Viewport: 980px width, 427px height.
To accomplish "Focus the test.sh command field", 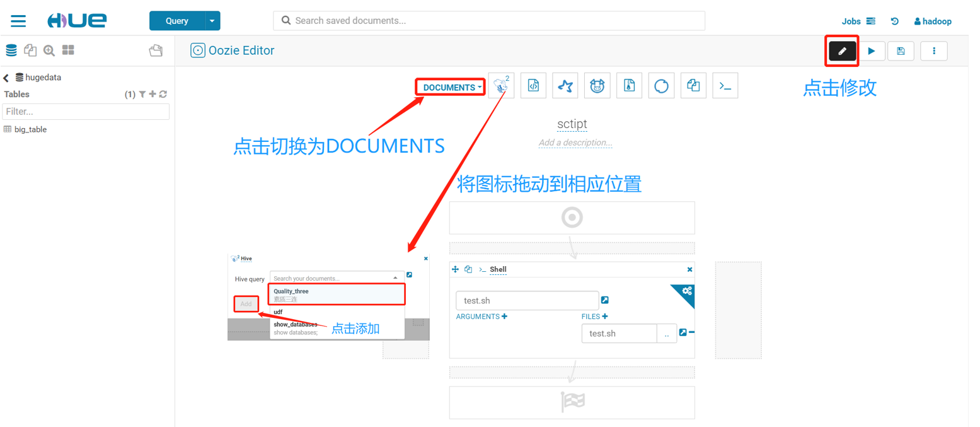I will pyautogui.click(x=527, y=300).
